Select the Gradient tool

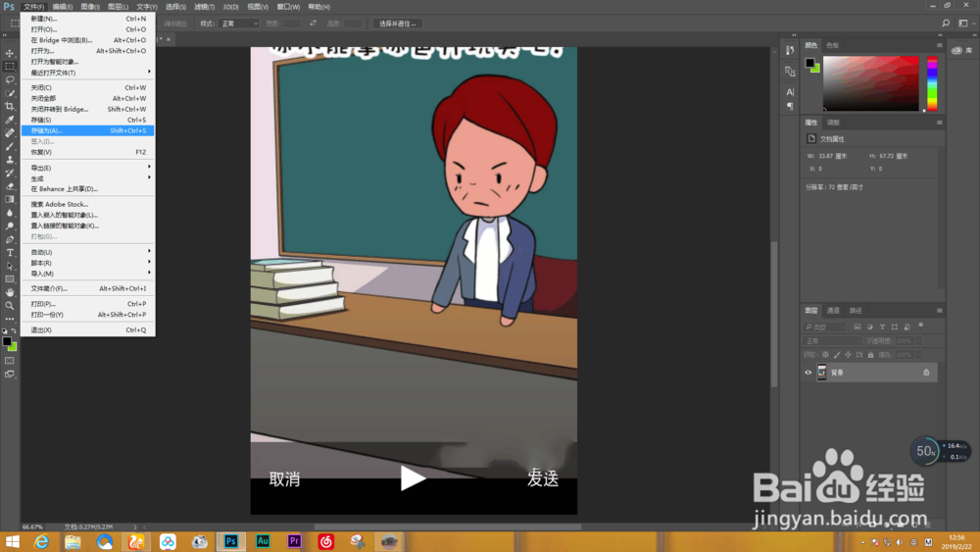click(x=10, y=199)
